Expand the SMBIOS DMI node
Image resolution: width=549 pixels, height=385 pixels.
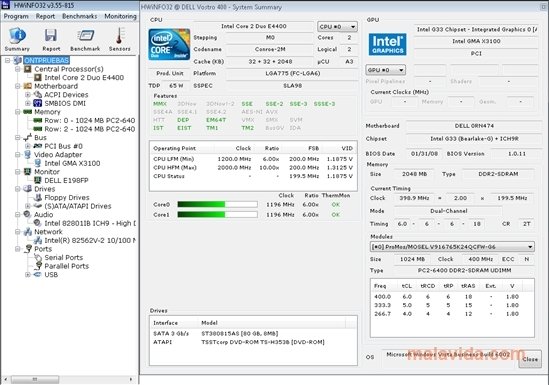(x=28, y=103)
